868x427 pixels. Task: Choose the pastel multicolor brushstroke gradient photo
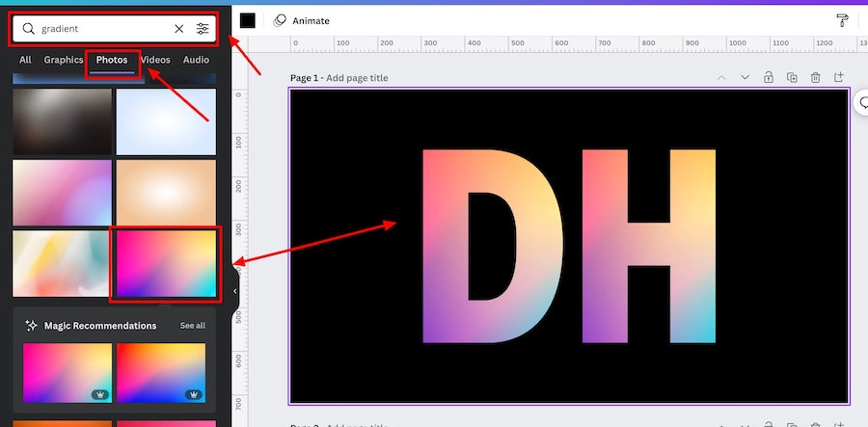(62, 264)
